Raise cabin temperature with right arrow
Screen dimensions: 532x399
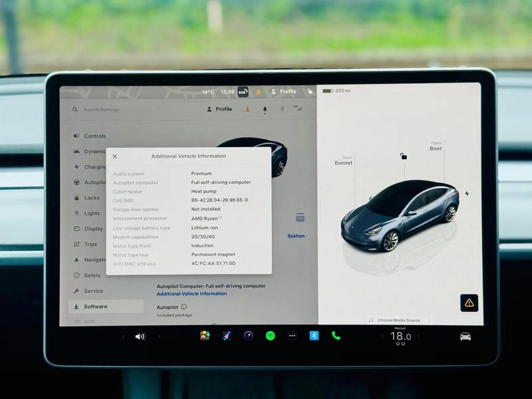[x=418, y=336]
